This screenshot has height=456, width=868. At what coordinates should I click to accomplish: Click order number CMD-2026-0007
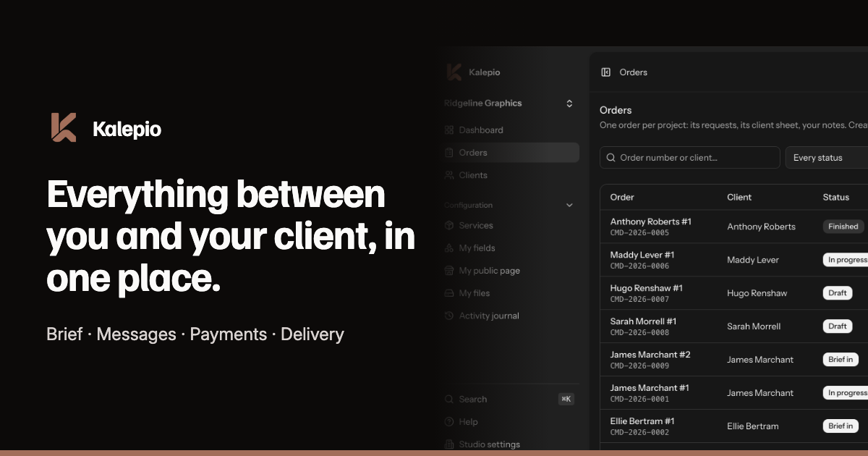(639, 300)
